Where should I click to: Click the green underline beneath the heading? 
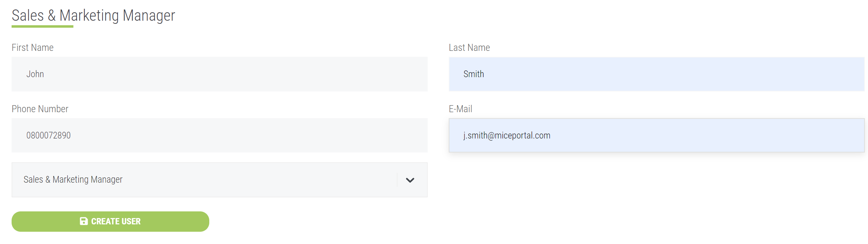point(42,26)
